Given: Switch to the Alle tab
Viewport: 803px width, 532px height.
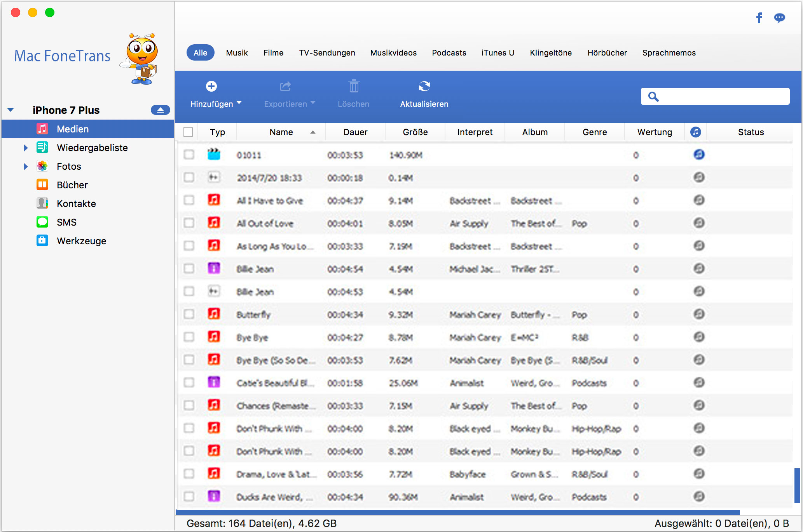Looking at the screenshot, I should click(201, 52).
